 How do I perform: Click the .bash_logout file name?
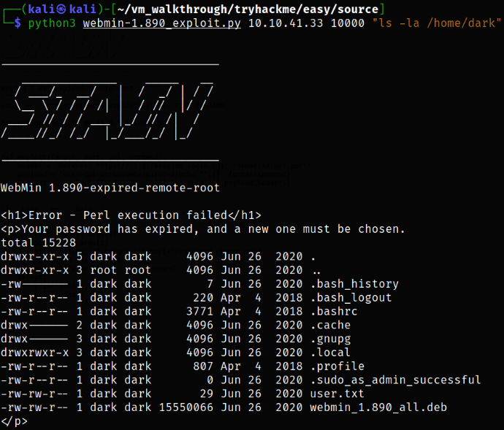click(351, 298)
